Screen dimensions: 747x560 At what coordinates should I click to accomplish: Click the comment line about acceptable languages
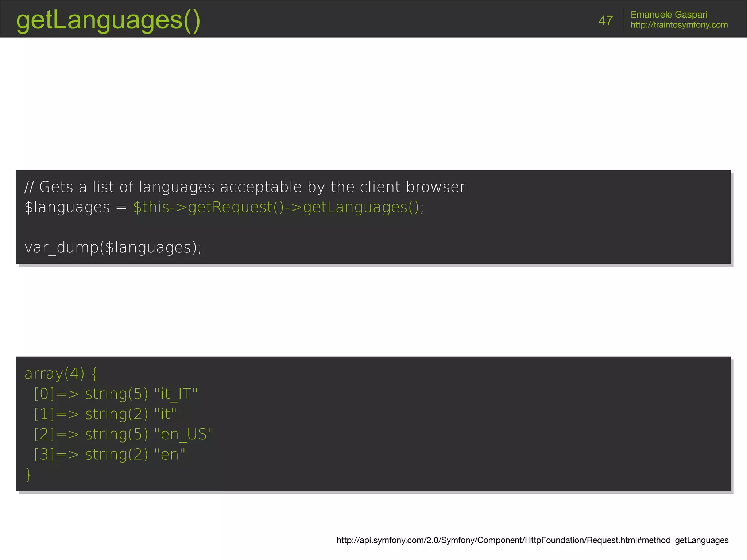[x=245, y=187]
